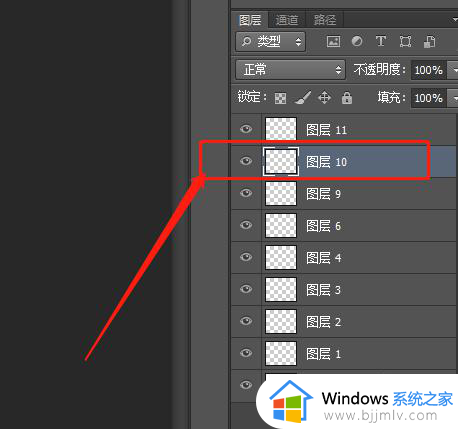Filter layers by smart object icon
This screenshot has width=458, height=429.
pos(429,42)
